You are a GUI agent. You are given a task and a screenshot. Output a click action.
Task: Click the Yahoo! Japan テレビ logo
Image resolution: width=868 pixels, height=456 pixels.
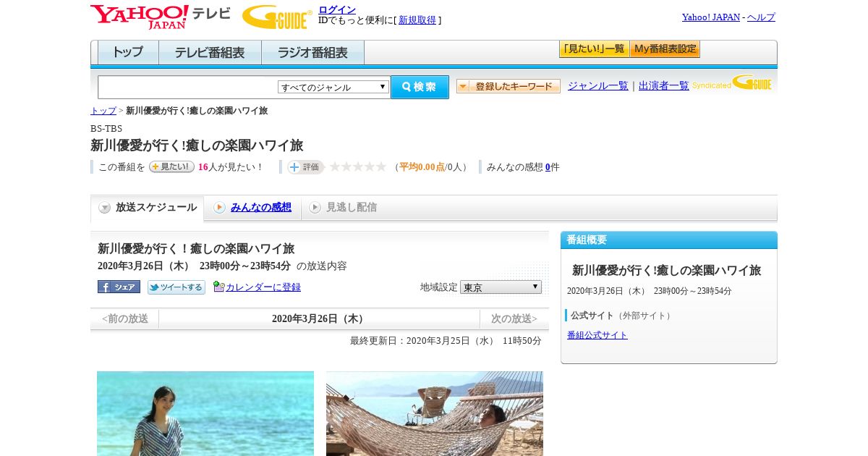pyautogui.click(x=161, y=17)
